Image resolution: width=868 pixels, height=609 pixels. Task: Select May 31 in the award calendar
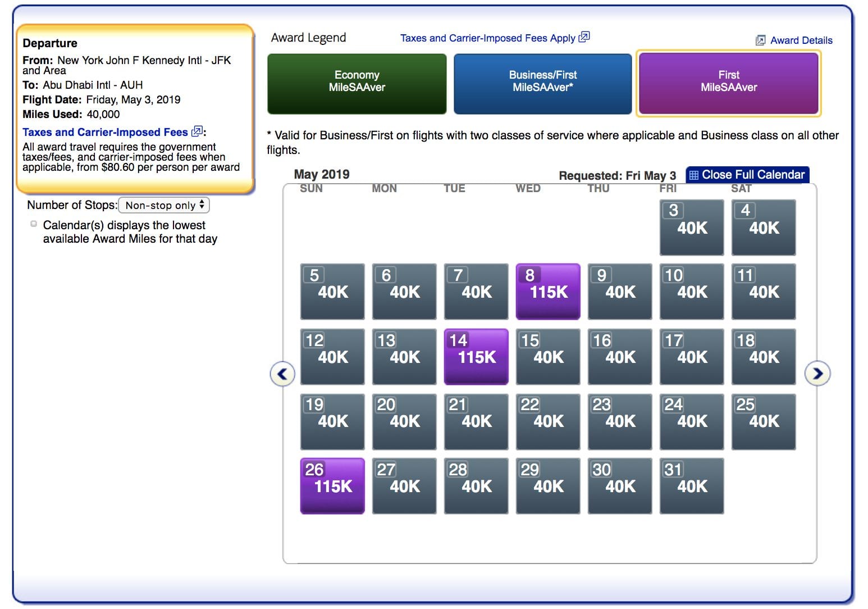click(691, 485)
